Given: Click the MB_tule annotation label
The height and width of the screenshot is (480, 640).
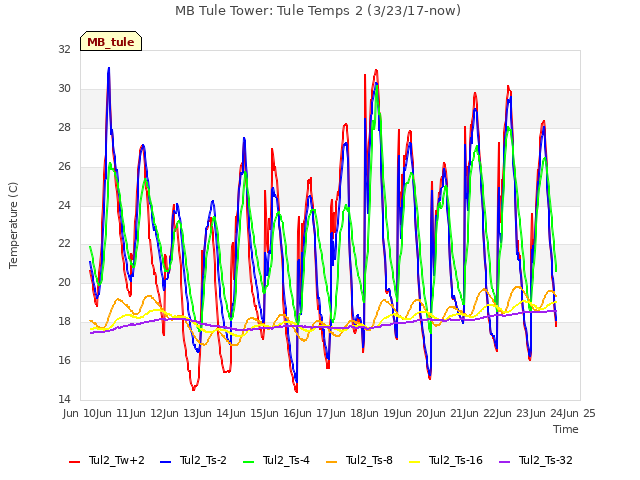Looking at the screenshot, I should point(111,41).
